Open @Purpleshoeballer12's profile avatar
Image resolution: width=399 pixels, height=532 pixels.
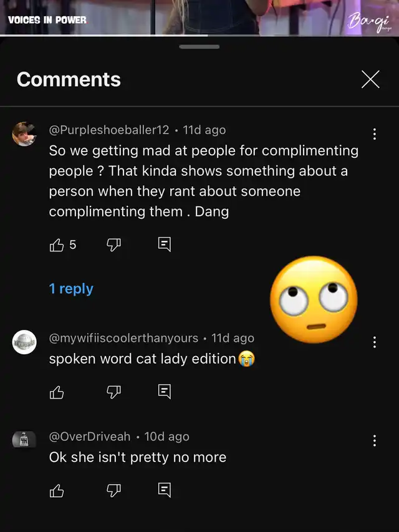click(x=24, y=134)
